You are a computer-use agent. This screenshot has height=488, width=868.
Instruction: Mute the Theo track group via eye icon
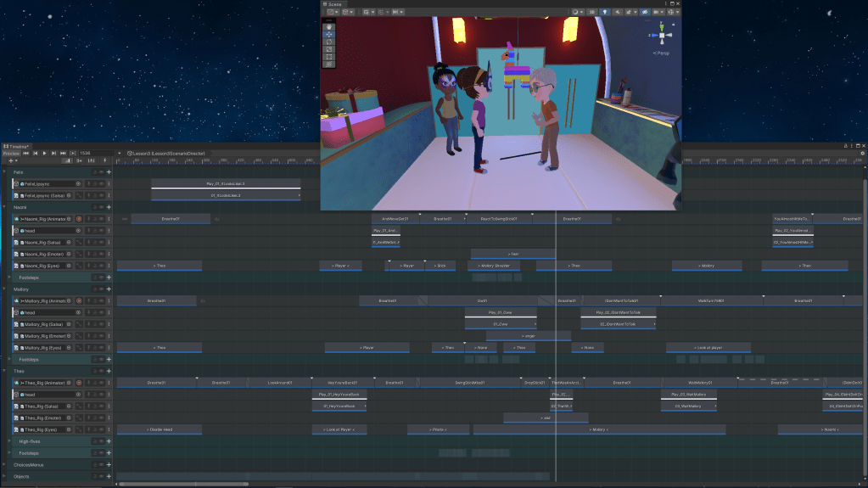click(100, 371)
